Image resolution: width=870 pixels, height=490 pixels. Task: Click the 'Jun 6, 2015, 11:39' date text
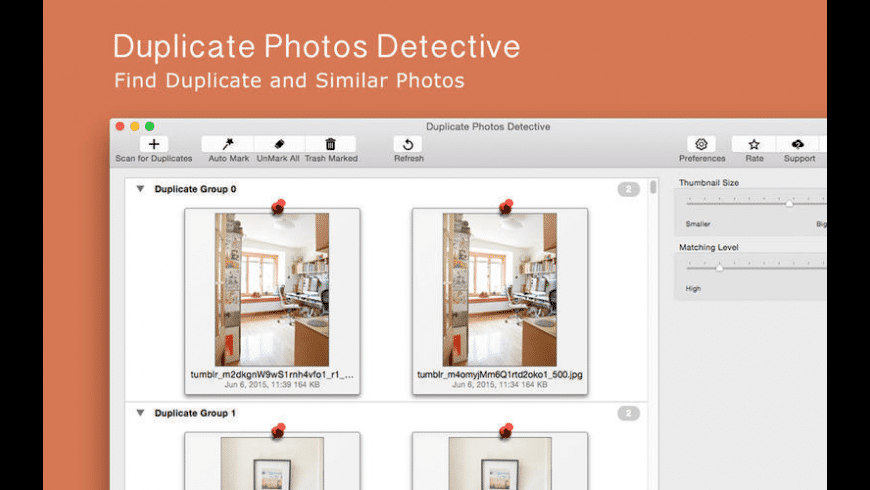tap(257, 385)
